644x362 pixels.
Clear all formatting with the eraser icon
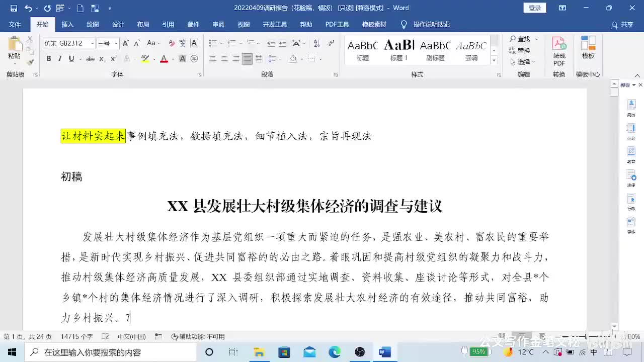click(x=172, y=43)
